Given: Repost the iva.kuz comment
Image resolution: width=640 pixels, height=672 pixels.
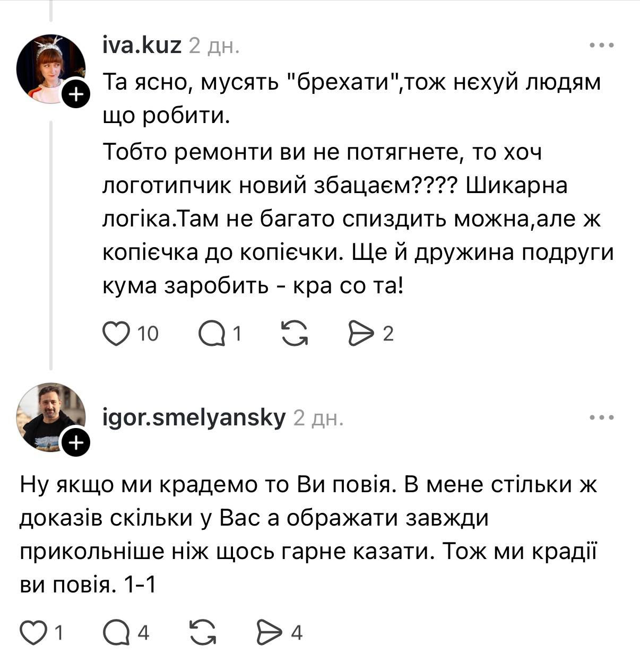Looking at the screenshot, I should click(x=295, y=334).
